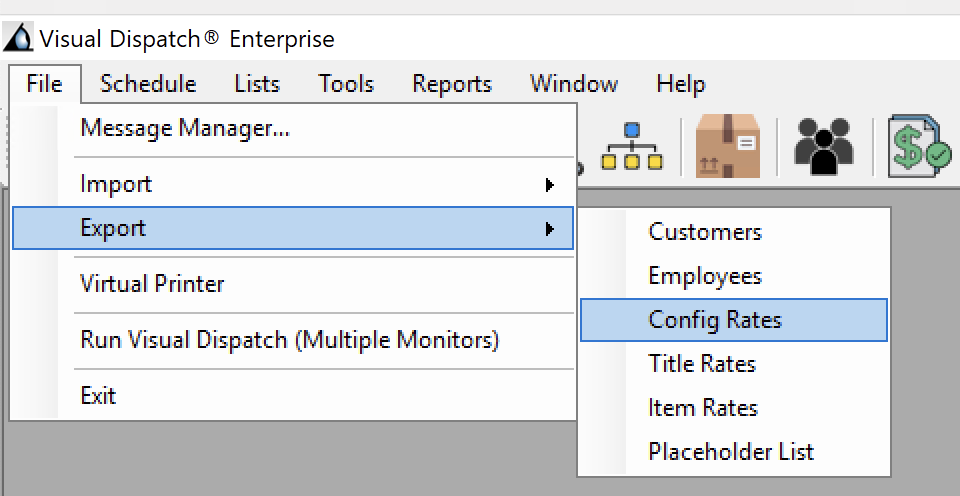Choose Message Manager from File menu

293,129
